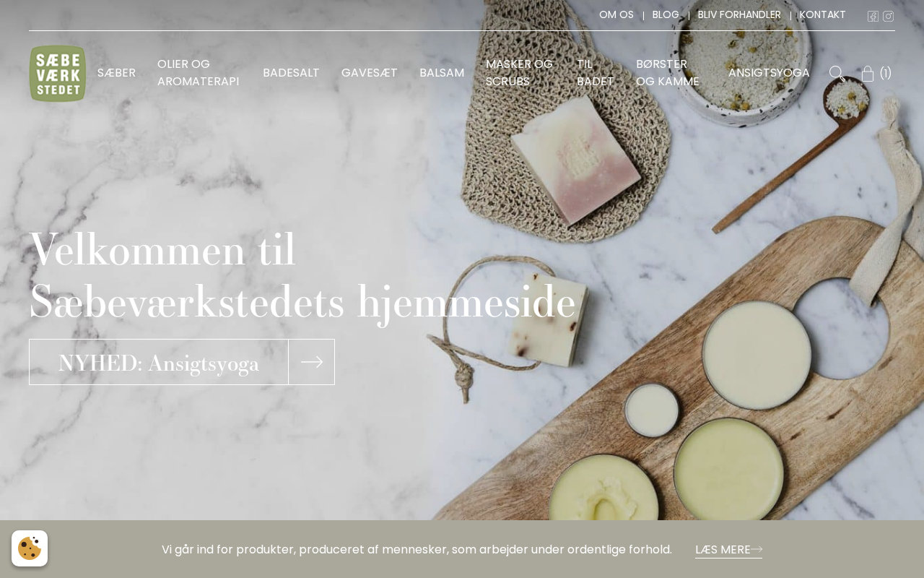Click the arrow next to LÆS MERE
The width and height of the screenshot is (924, 578).
click(x=757, y=549)
